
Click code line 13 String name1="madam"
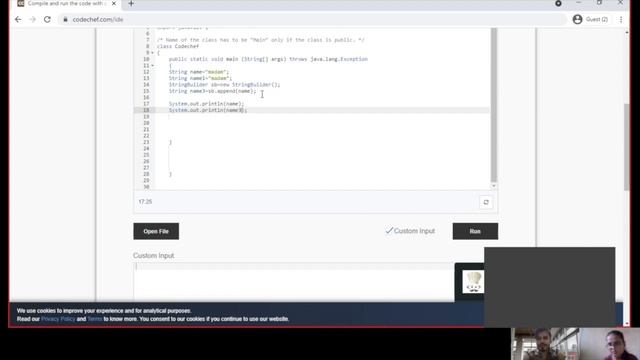200,78
